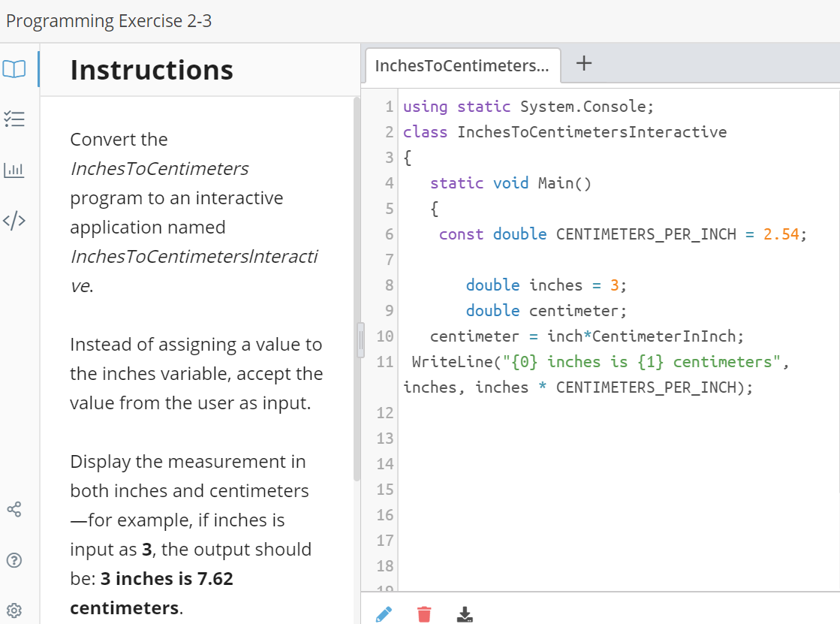840x624 pixels.
Task: Open a new file tab with the plus
Action: (x=583, y=64)
